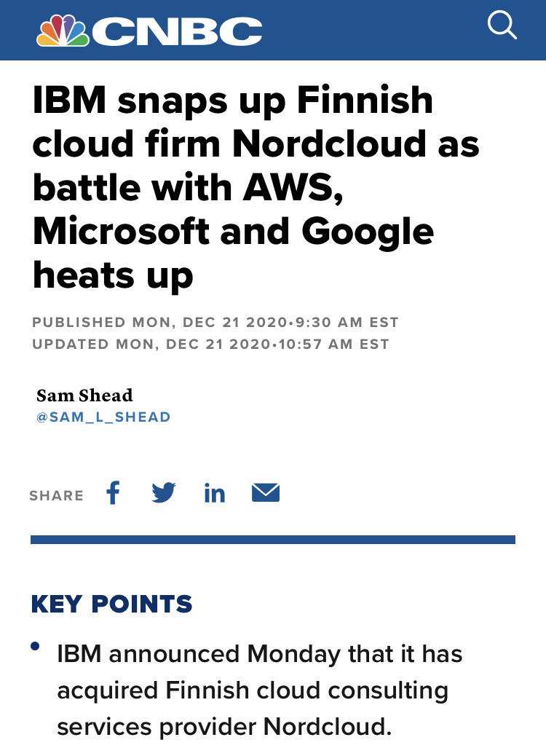Viewport: 546px width, 756px height.
Task: Click the blue divider bar
Action: 273,539
